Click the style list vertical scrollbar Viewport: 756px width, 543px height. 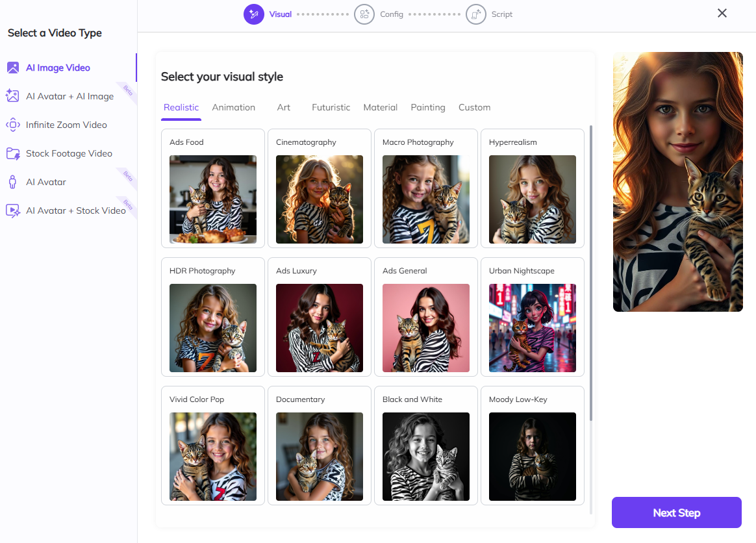point(591,272)
